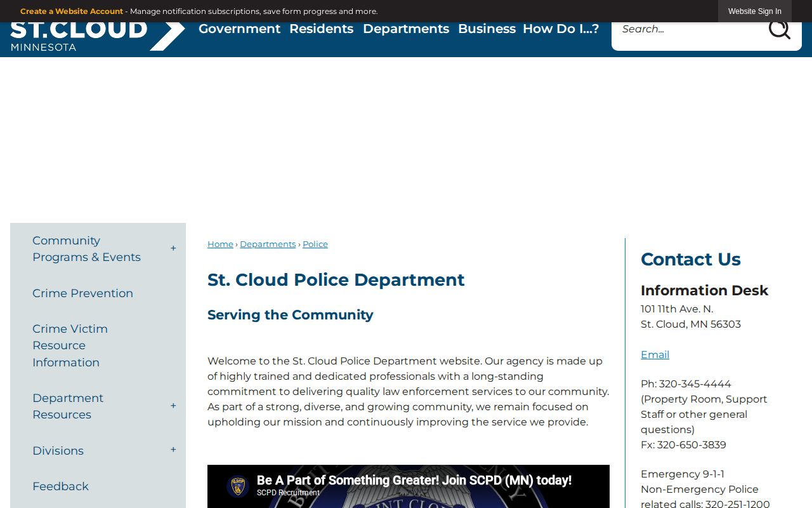Open the How Do I...? menu
The width and height of the screenshot is (812, 508).
click(561, 29)
